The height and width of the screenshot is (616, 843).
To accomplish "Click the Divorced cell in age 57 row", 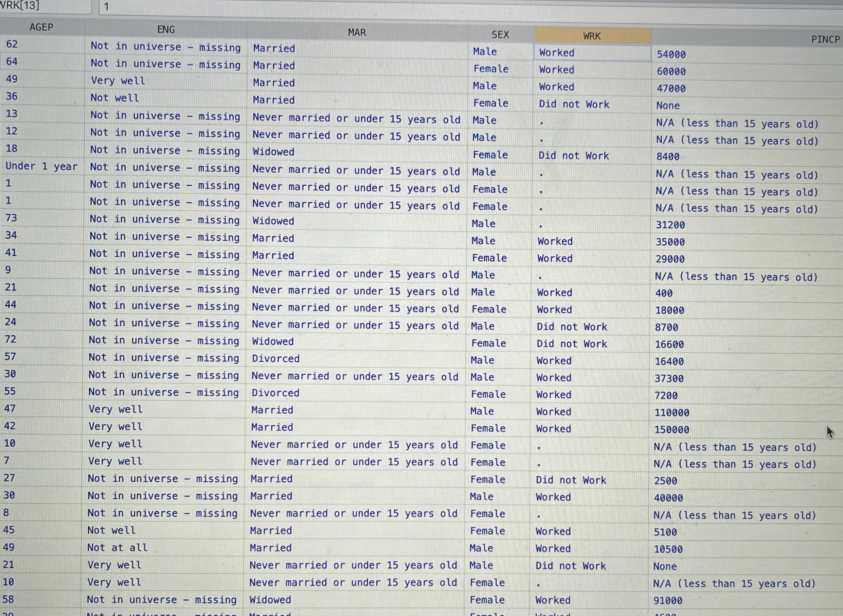I will (276, 359).
